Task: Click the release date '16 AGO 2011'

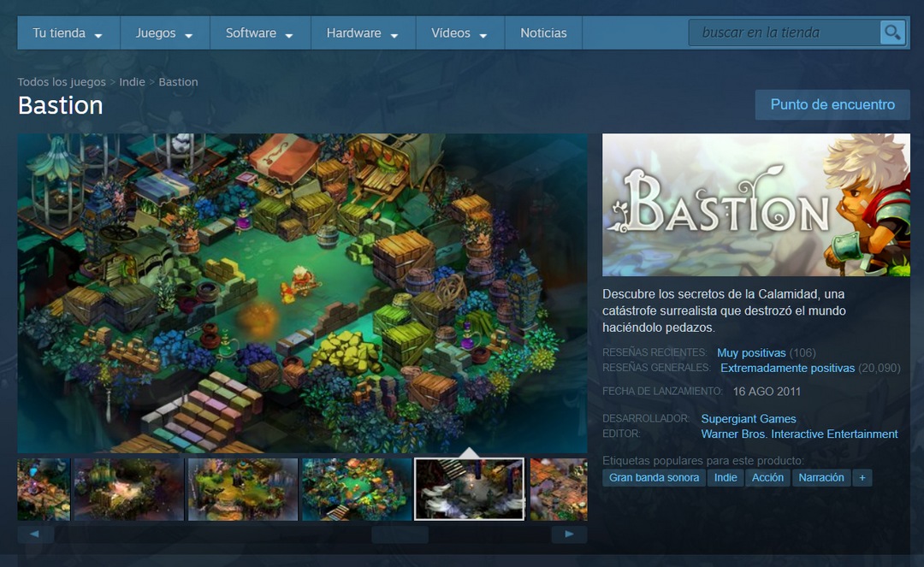Action: [767, 392]
